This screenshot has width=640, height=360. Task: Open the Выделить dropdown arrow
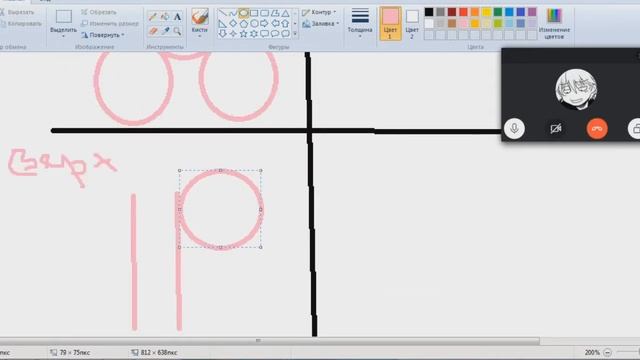tap(63, 36)
